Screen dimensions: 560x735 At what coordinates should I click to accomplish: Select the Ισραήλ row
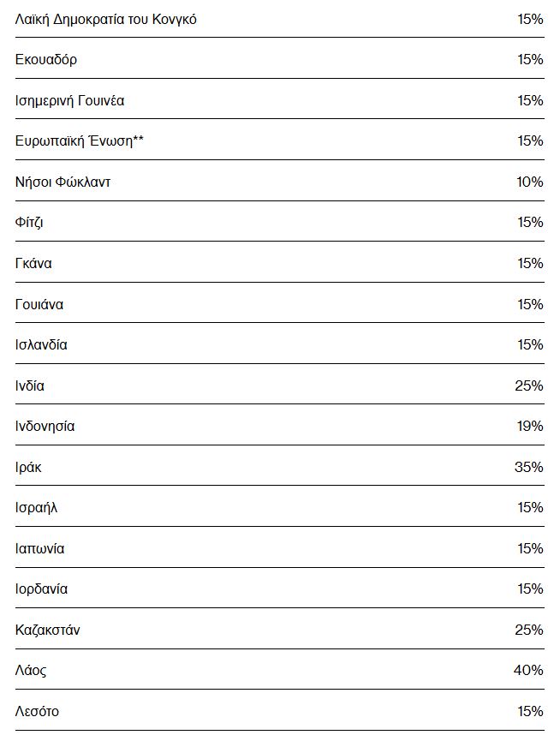tap(280, 506)
